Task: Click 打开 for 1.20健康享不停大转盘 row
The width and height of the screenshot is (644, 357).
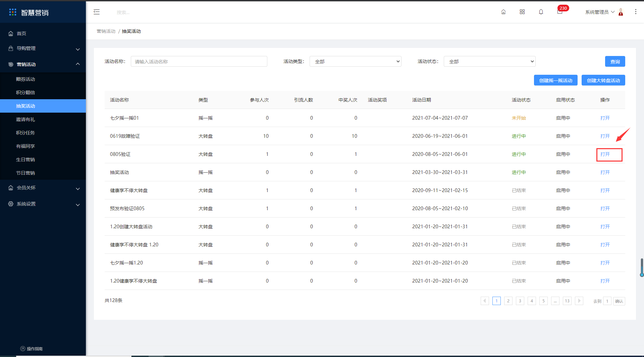Action: click(605, 281)
